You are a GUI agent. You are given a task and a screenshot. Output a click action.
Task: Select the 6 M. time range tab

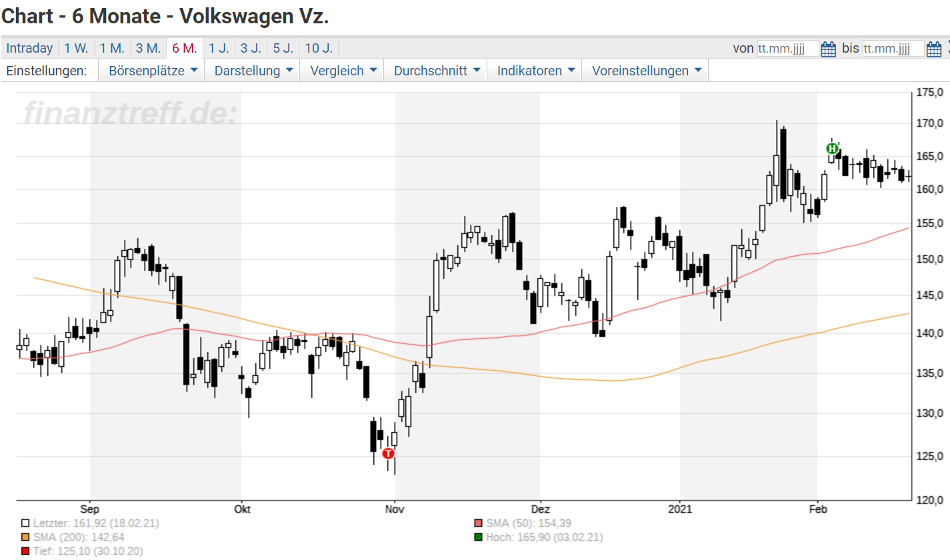[x=184, y=48]
